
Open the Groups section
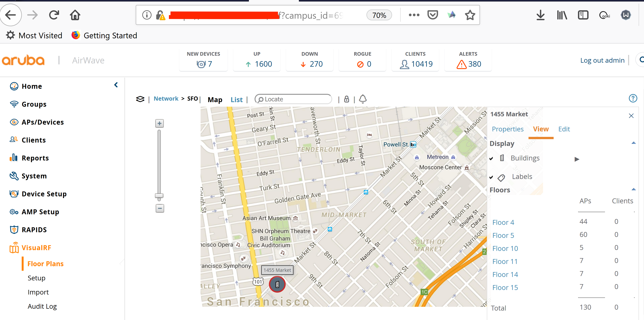pyautogui.click(x=34, y=104)
